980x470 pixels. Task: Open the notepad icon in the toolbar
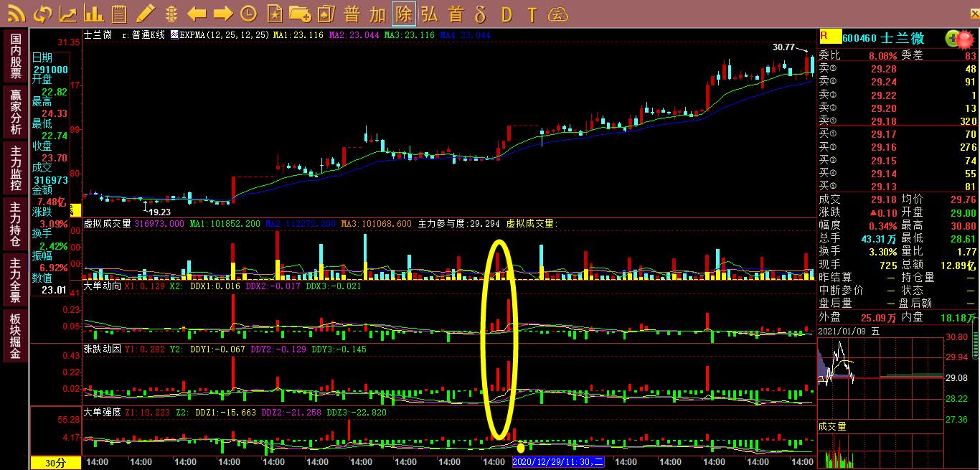119,13
